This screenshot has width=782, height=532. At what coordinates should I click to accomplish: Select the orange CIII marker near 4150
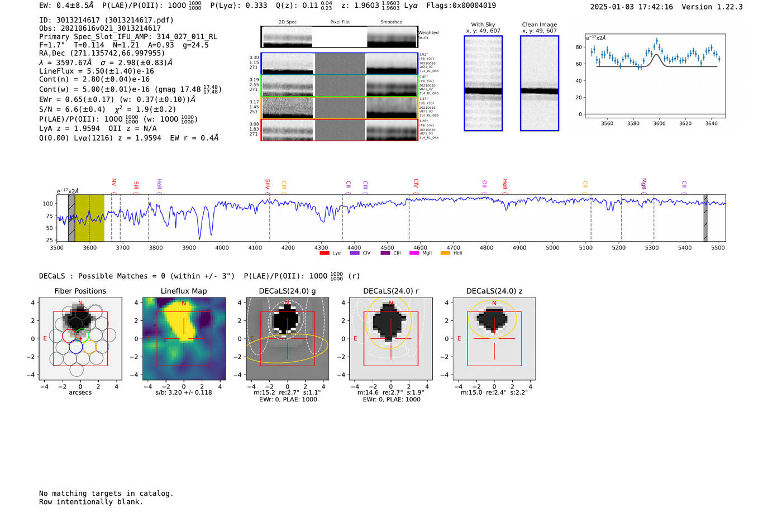pos(284,185)
